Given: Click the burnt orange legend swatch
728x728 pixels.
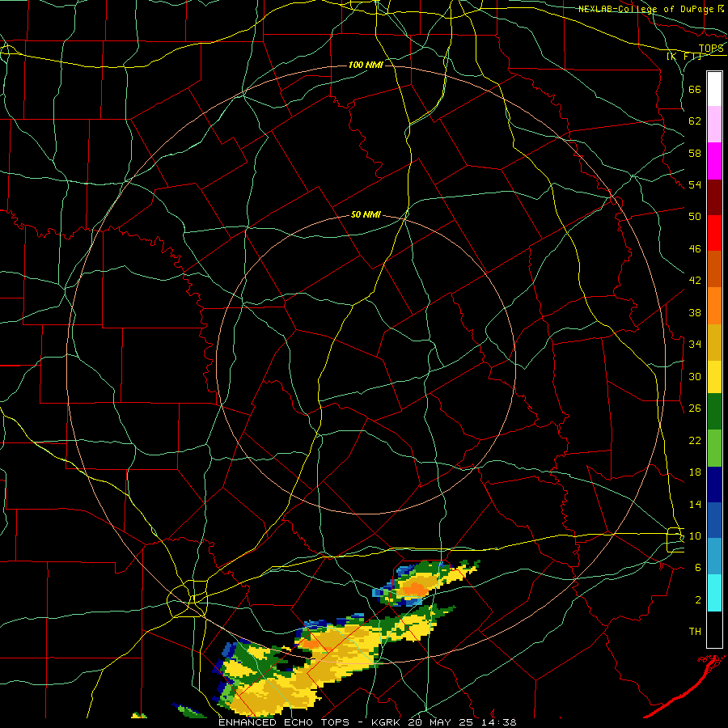Looking at the screenshot, I should pyautogui.click(x=714, y=269).
